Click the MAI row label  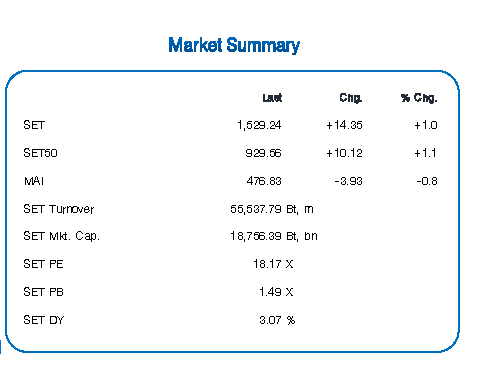34,181
